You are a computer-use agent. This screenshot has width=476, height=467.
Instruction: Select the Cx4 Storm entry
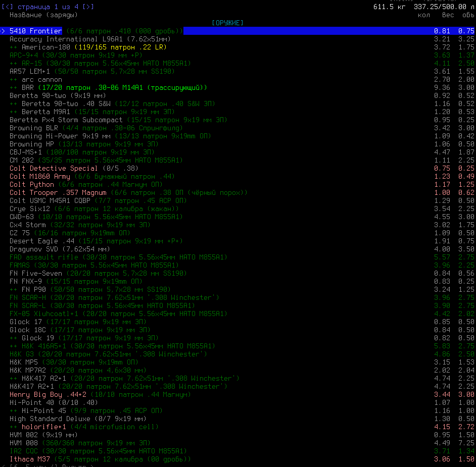pyautogui.click(x=238, y=225)
